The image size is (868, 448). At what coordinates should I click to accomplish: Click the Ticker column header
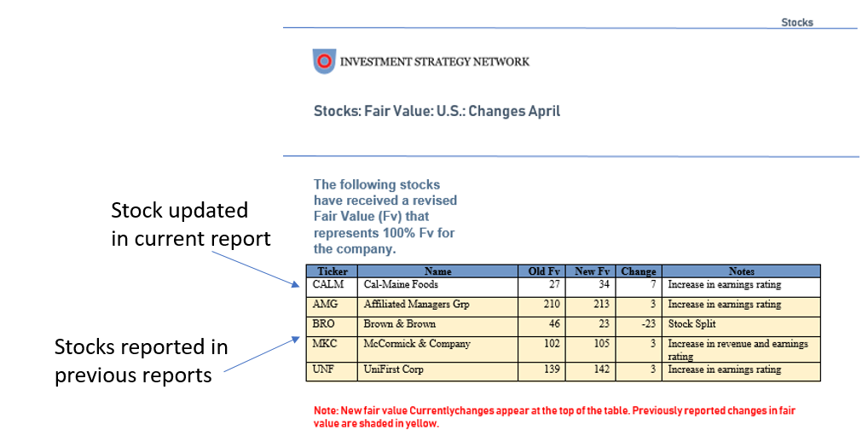(332, 271)
